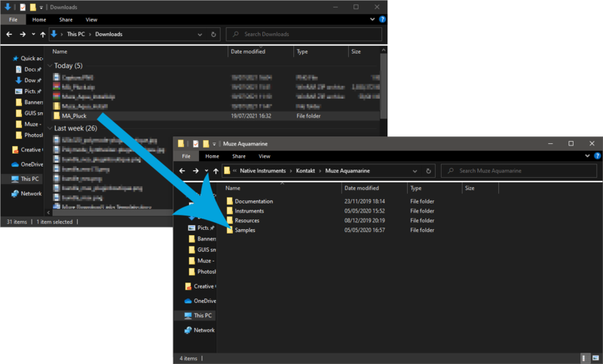Open the Samples folder

pyautogui.click(x=245, y=230)
